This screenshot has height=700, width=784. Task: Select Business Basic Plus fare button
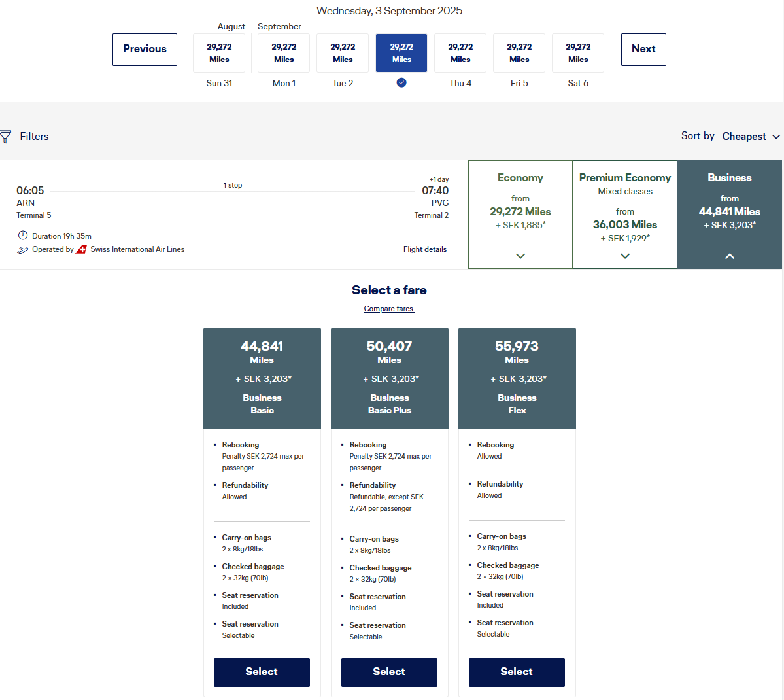click(390, 672)
